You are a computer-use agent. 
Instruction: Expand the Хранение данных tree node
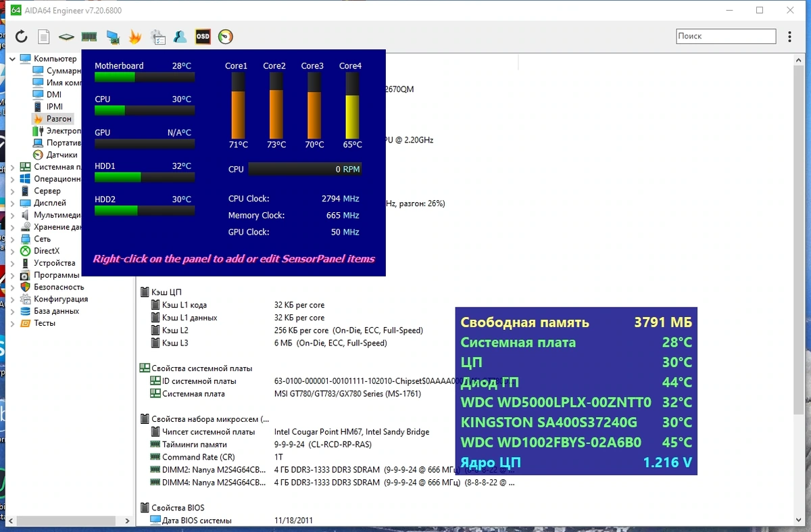(x=12, y=227)
